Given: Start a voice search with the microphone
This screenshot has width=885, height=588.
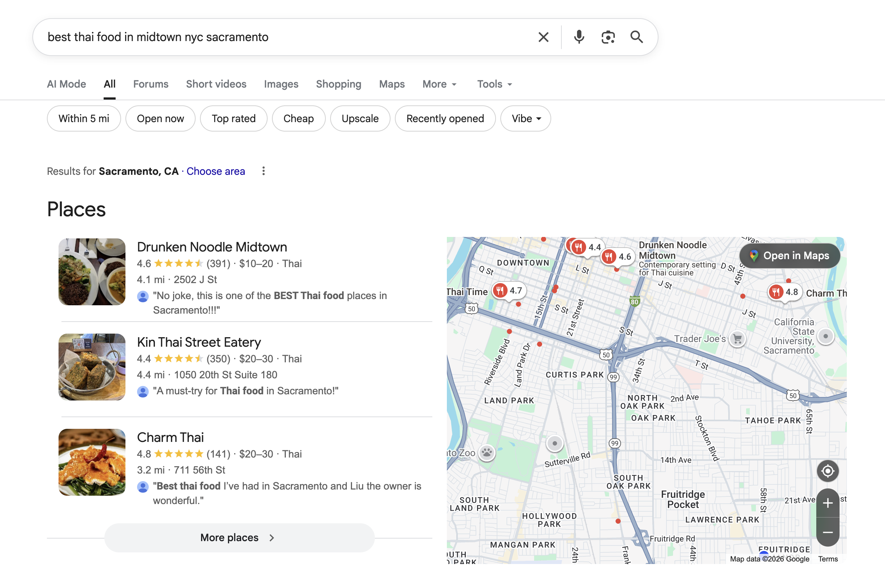Looking at the screenshot, I should (579, 37).
